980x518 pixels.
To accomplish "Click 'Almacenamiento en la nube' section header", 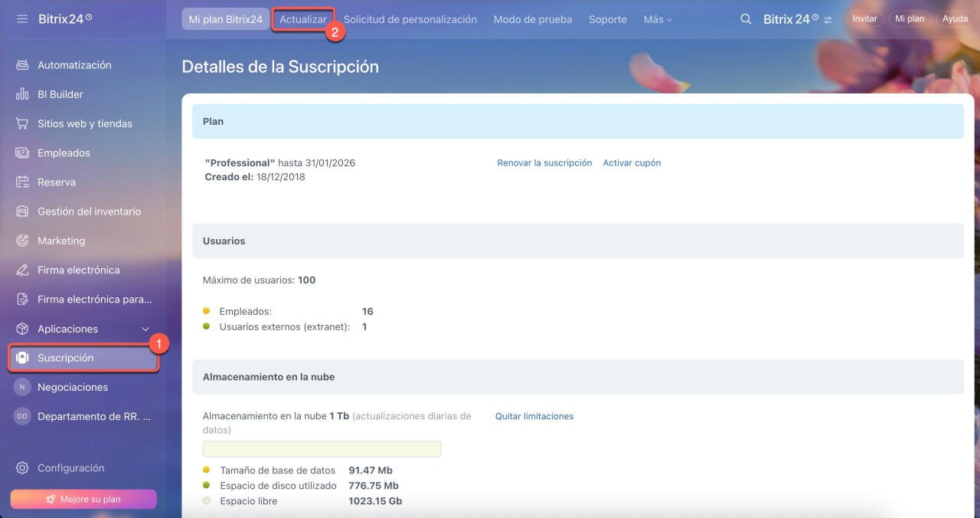I will (x=577, y=377).
